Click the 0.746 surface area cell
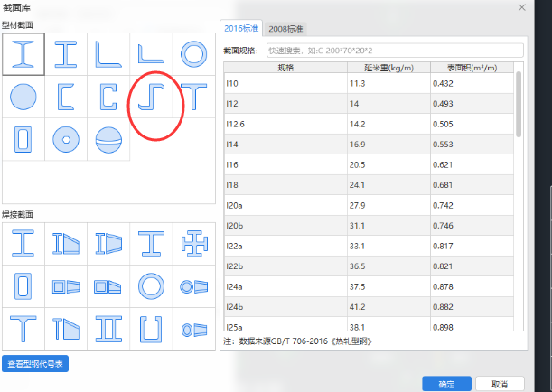Viewport: 552px width, 392px height. tap(472, 226)
